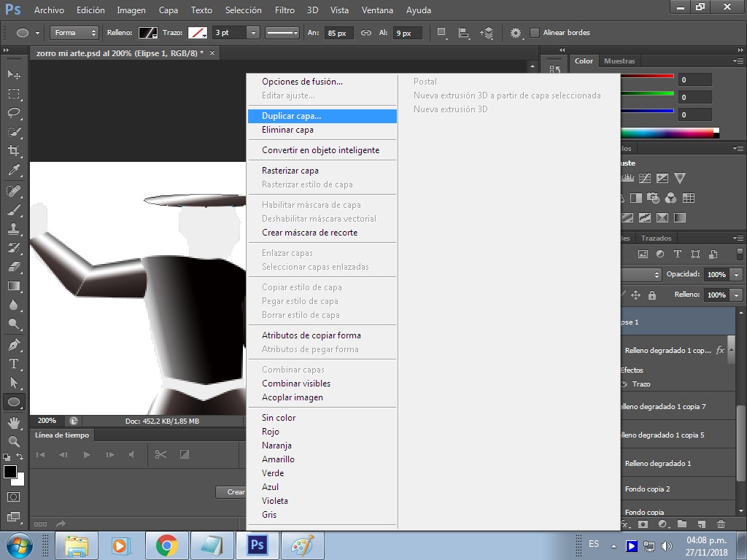Select the Blur tool

click(14, 305)
